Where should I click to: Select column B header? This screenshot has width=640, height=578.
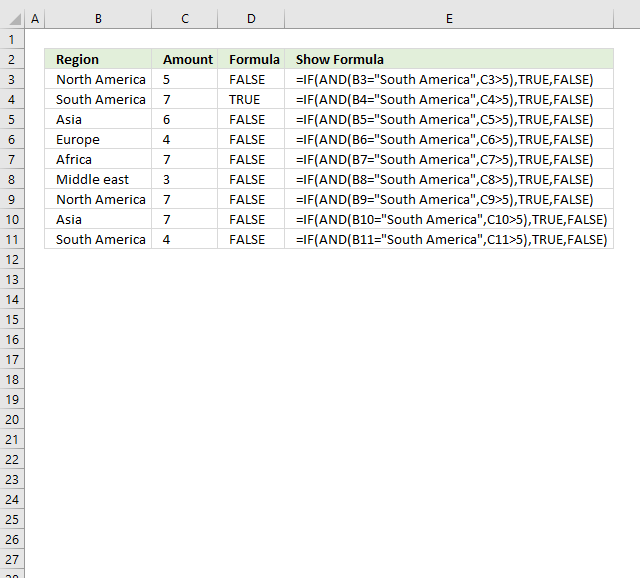[98, 19]
